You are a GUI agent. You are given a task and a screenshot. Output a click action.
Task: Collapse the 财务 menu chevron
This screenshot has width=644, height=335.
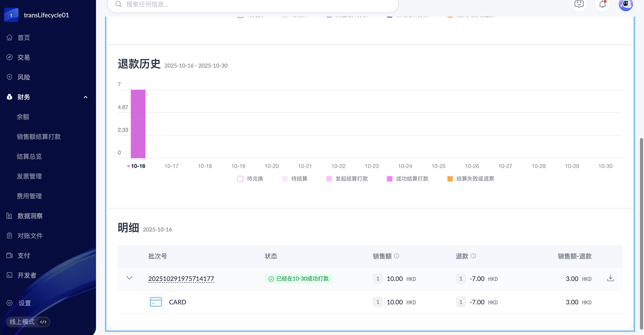click(85, 97)
